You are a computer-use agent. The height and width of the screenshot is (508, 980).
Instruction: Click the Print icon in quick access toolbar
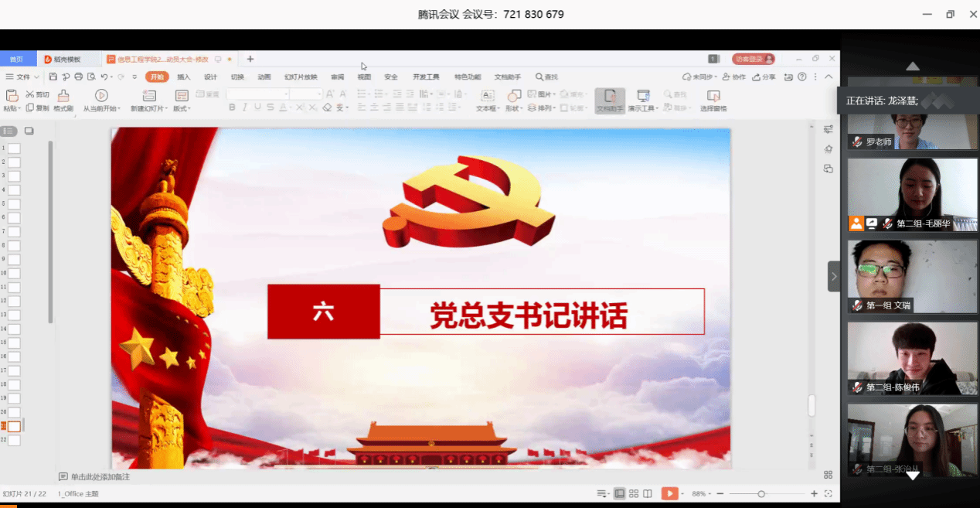78,77
